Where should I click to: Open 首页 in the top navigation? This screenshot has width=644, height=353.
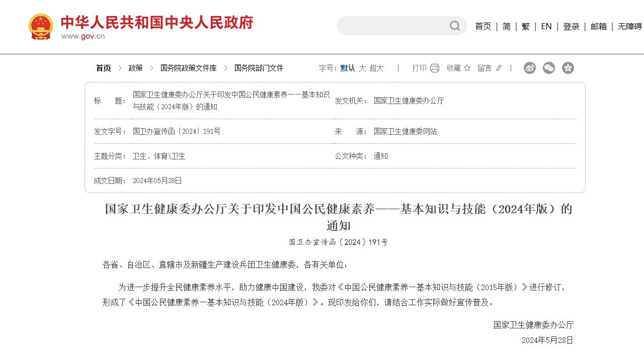coord(483,27)
